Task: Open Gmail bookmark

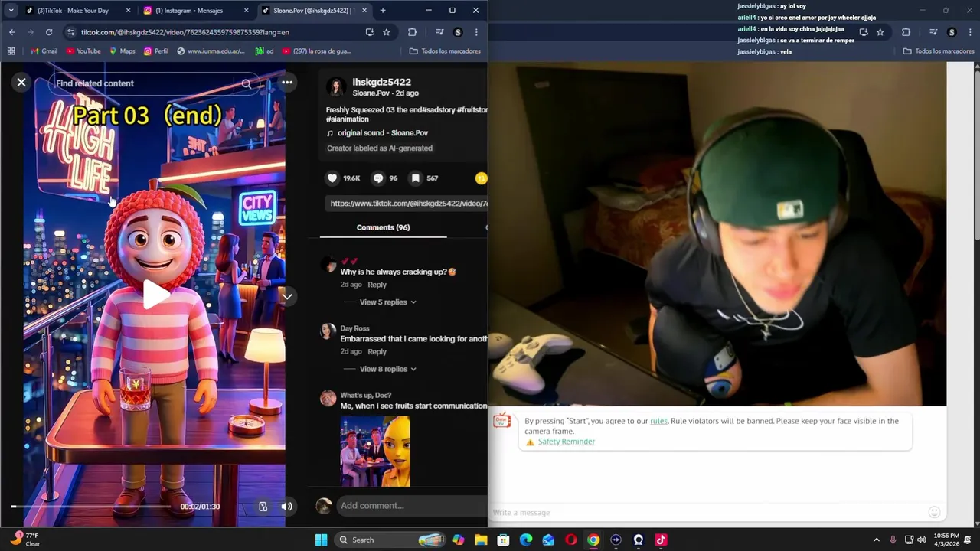Action: tap(44, 51)
